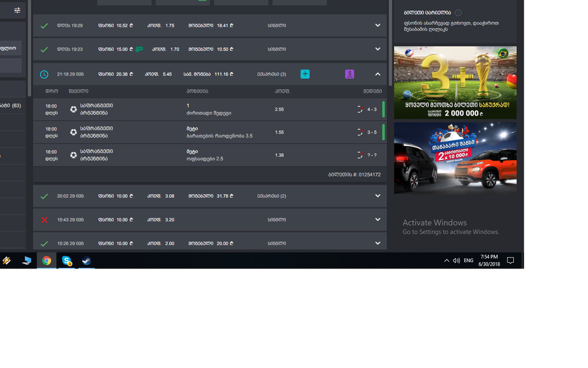Click soccer ball icon on 1.38 odds row
Viewport: 588px width, 368px height.
(73, 155)
